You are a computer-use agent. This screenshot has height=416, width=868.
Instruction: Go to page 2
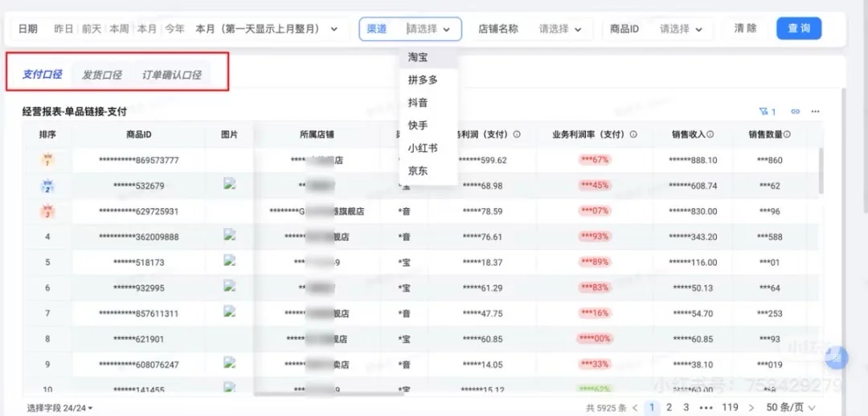tap(669, 408)
